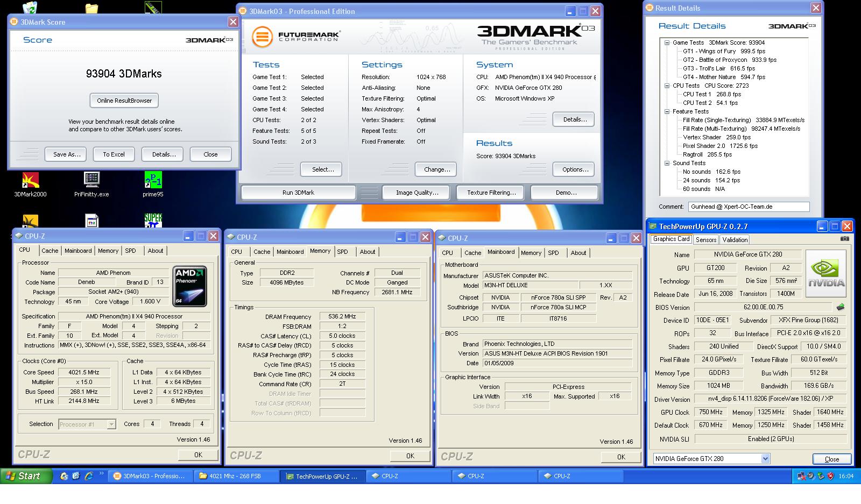The image size is (861, 504).
Task: Click the Online ResultBrowser button
Action: 124,101
